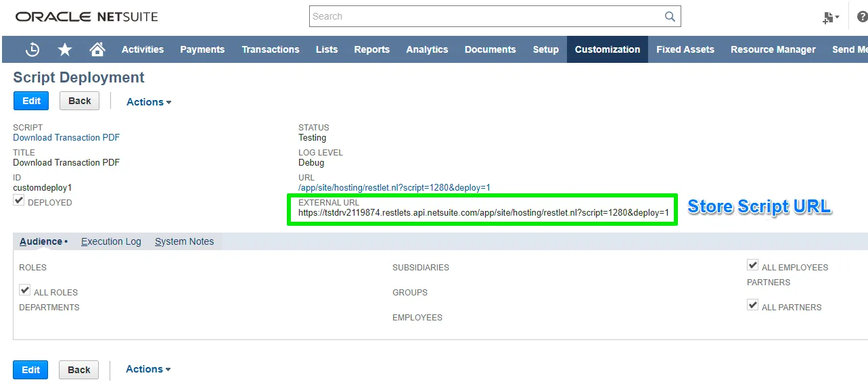Expand the top Actions dropdown

pyautogui.click(x=149, y=102)
